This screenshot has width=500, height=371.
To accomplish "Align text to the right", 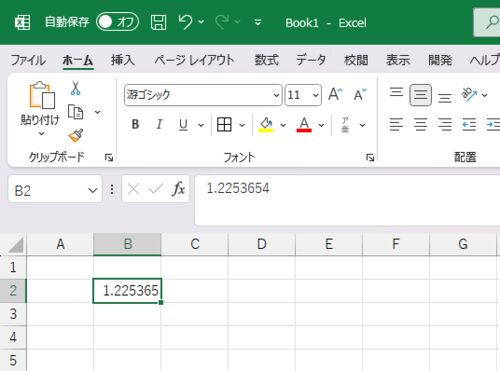I will [445, 124].
